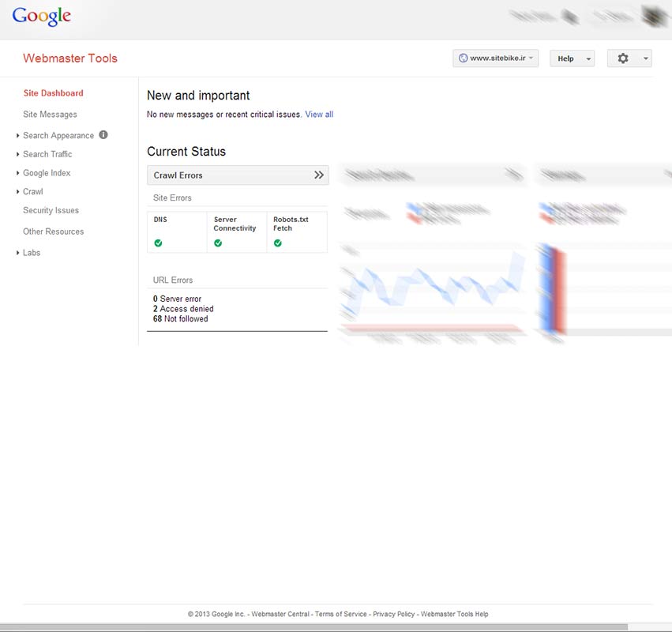Click the DNS site error cell

pyautogui.click(x=177, y=232)
